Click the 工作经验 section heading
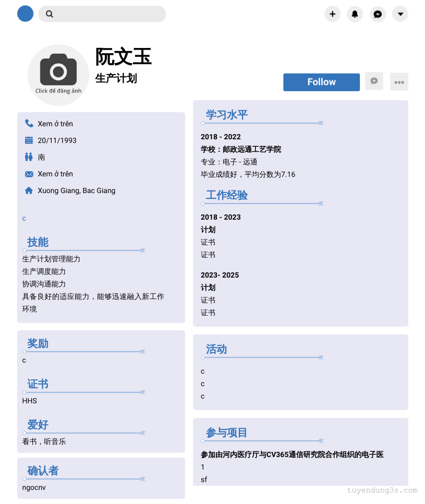 [227, 195]
